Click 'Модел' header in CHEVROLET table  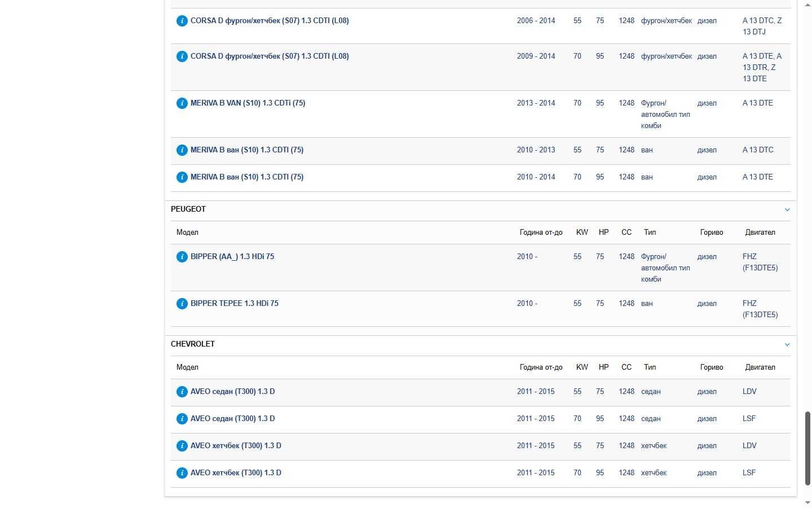(x=187, y=367)
